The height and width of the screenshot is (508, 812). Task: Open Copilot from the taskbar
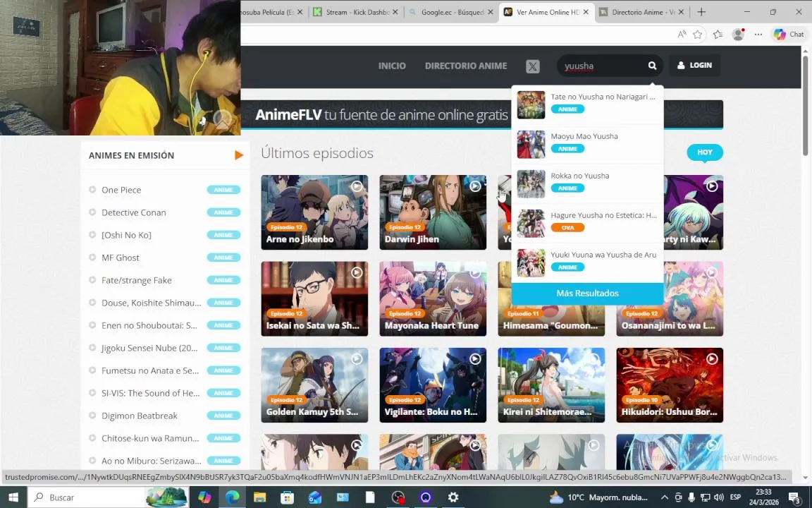pyautogui.click(x=204, y=497)
